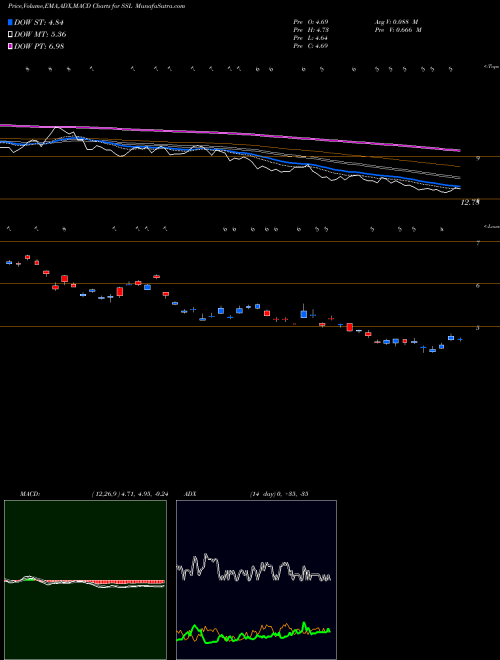Select the 'DOW ST: 4.84' legend label
This screenshot has width=500, height=660.
click(39, 22)
